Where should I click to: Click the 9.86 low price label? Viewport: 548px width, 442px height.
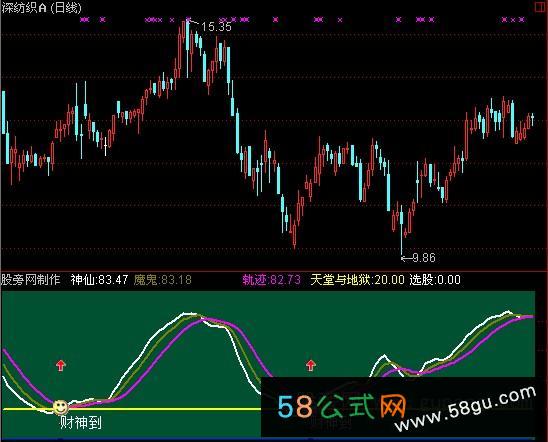coord(424,258)
